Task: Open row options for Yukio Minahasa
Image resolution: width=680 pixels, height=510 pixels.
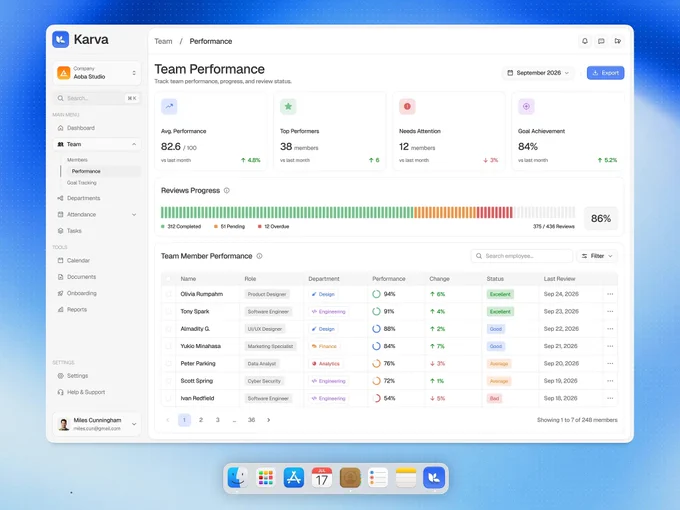Action: click(x=610, y=346)
